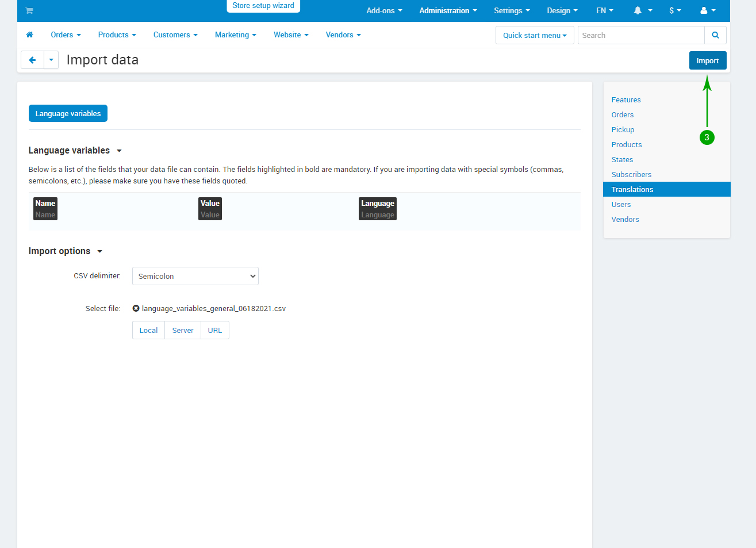Open the notifications bell menu

pos(642,10)
